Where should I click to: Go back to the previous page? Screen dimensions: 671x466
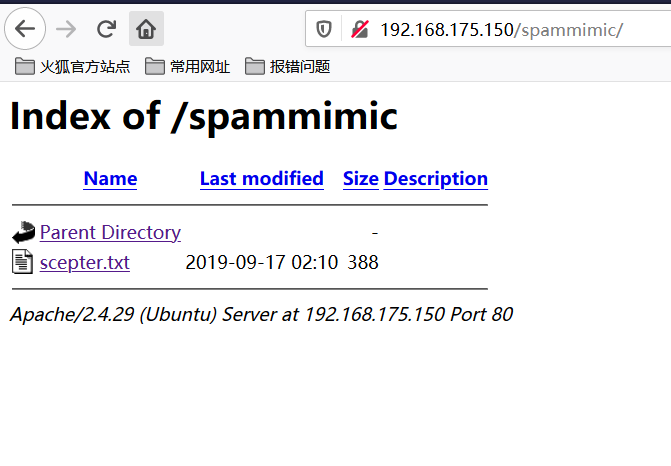coord(25,28)
